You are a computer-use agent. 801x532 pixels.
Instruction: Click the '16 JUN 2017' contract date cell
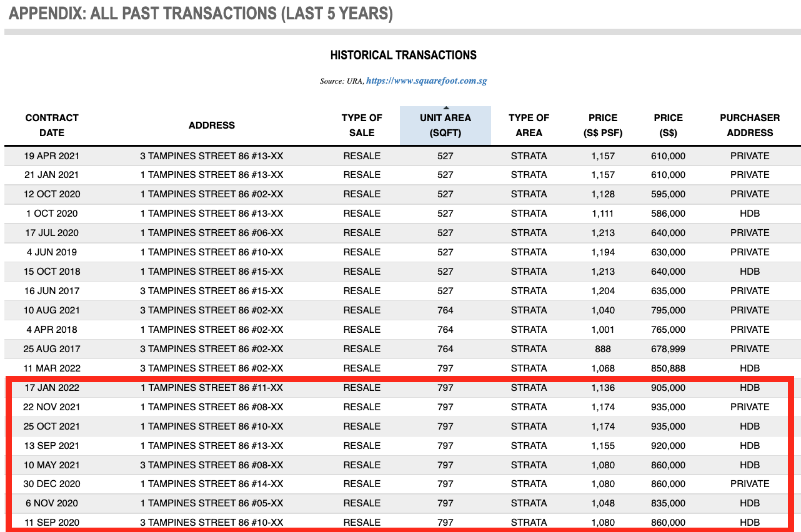(x=52, y=291)
